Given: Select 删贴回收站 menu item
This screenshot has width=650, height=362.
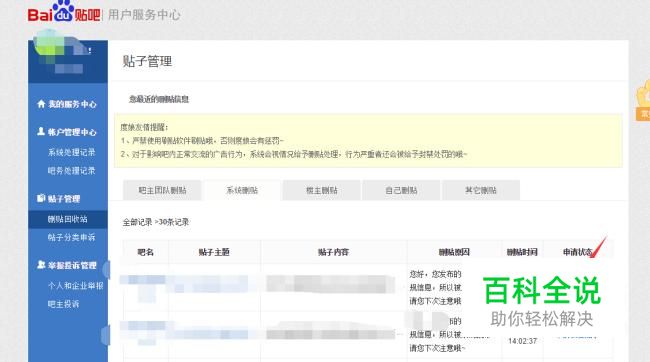Looking at the screenshot, I should pos(67,219).
